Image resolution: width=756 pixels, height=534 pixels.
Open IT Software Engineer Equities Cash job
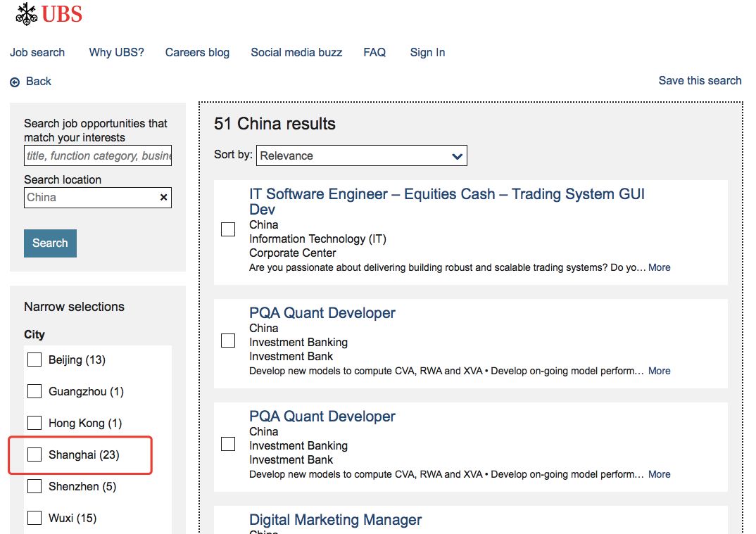click(446, 201)
